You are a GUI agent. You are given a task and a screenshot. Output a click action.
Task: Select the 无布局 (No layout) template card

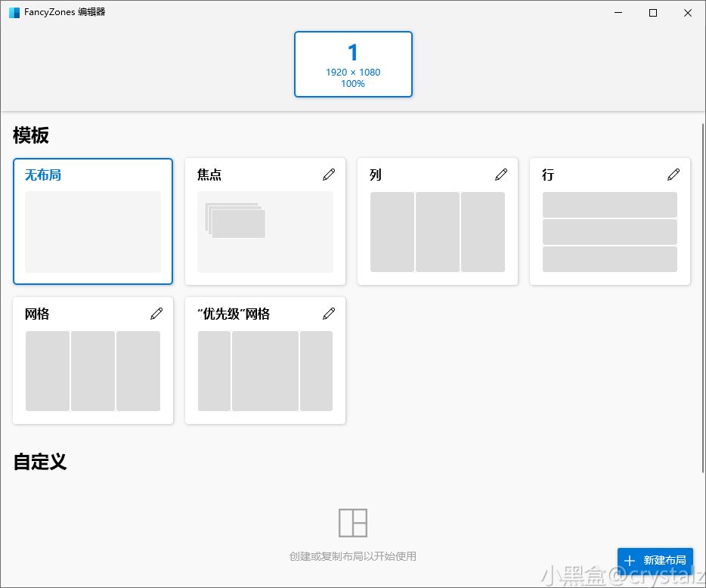click(x=93, y=221)
